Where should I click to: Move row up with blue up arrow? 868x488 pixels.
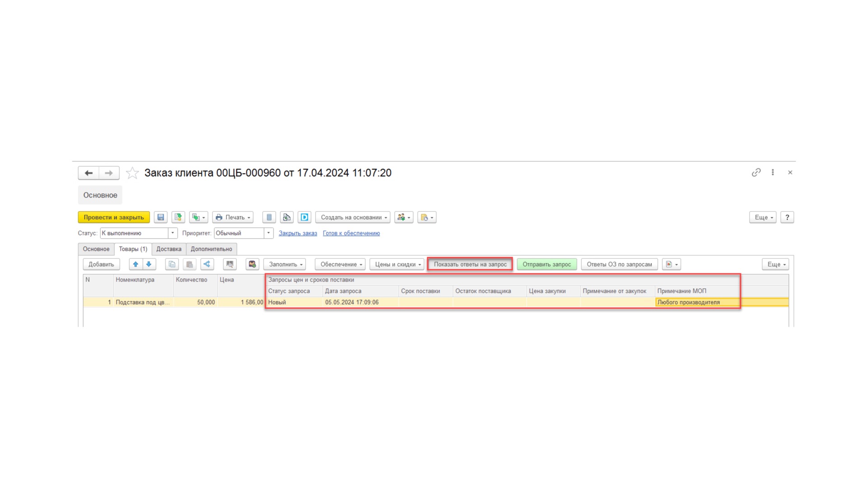(136, 264)
